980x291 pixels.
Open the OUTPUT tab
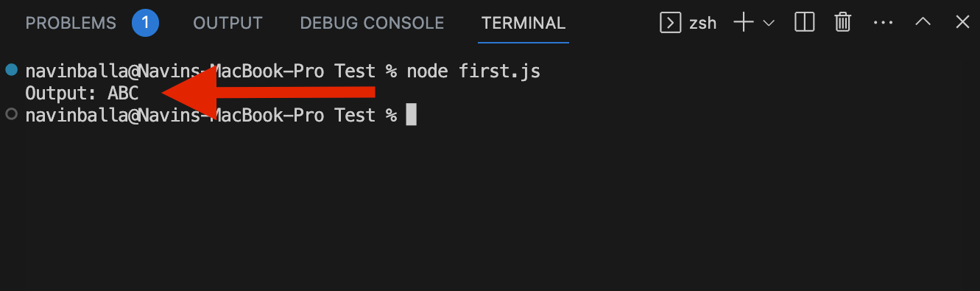pyautogui.click(x=228, y=23)
